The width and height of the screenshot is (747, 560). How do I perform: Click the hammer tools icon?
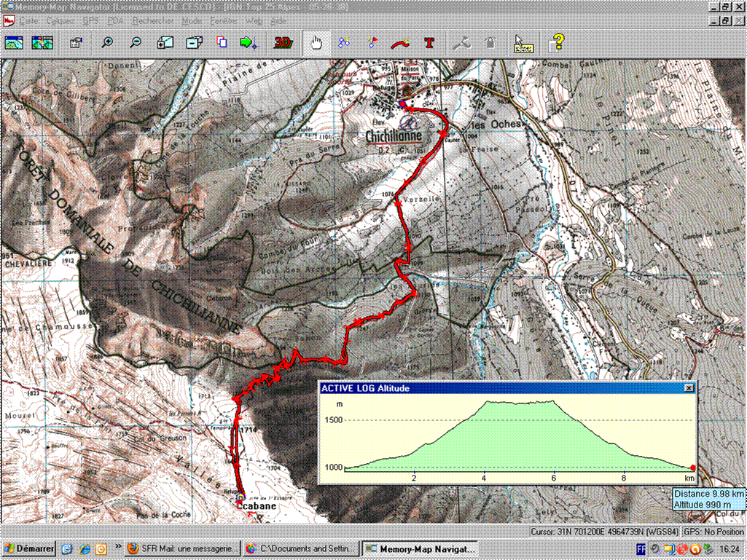point(461,44)
